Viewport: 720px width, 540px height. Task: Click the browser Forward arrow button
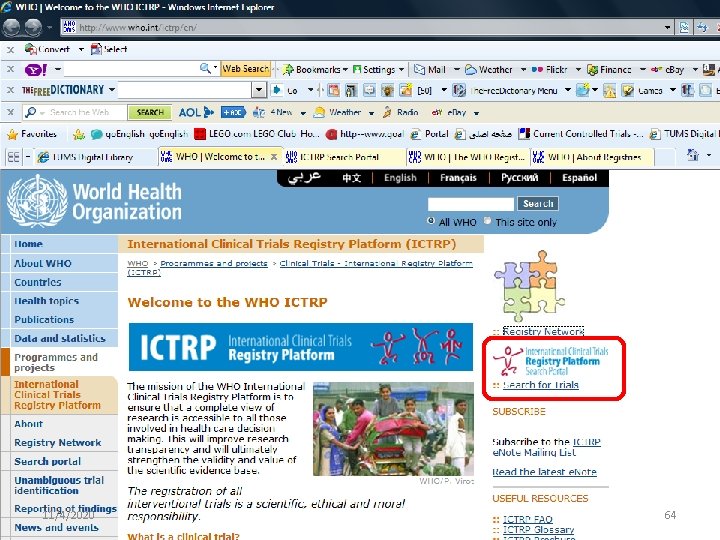click(x=33, y=28)
